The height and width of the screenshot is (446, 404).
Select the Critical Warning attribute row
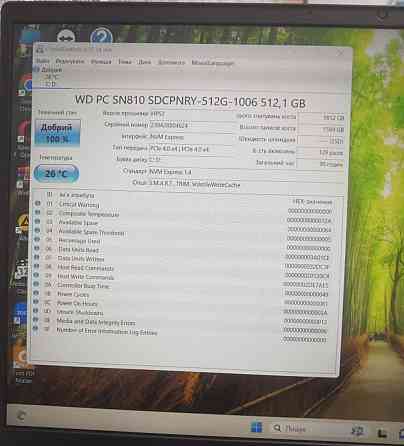click(183, 208)
